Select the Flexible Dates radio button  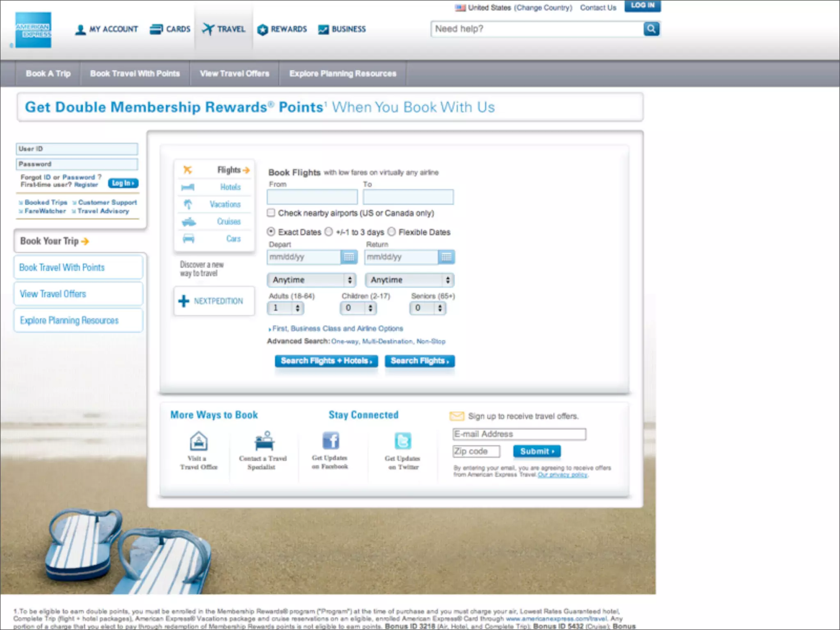click(392, 232)
